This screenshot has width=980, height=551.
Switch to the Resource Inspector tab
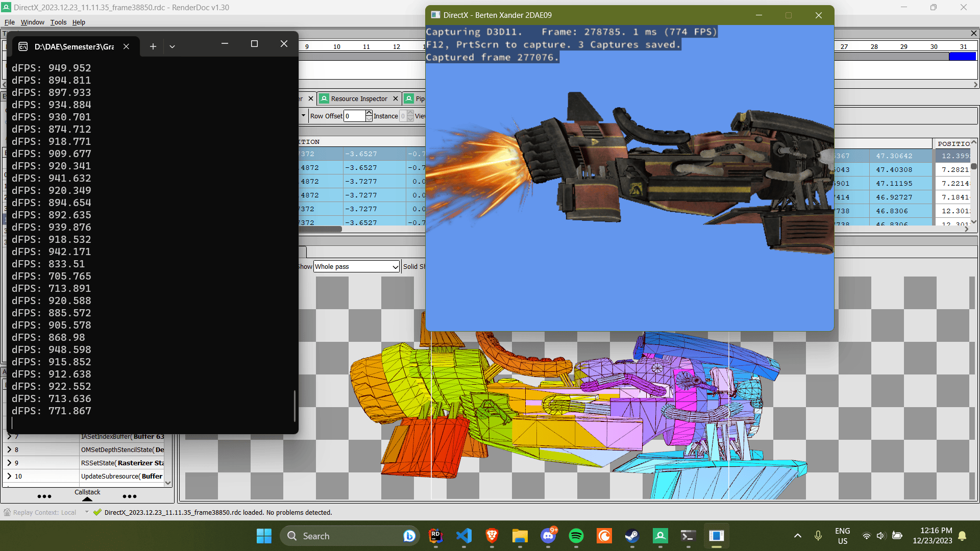(359, 99)
